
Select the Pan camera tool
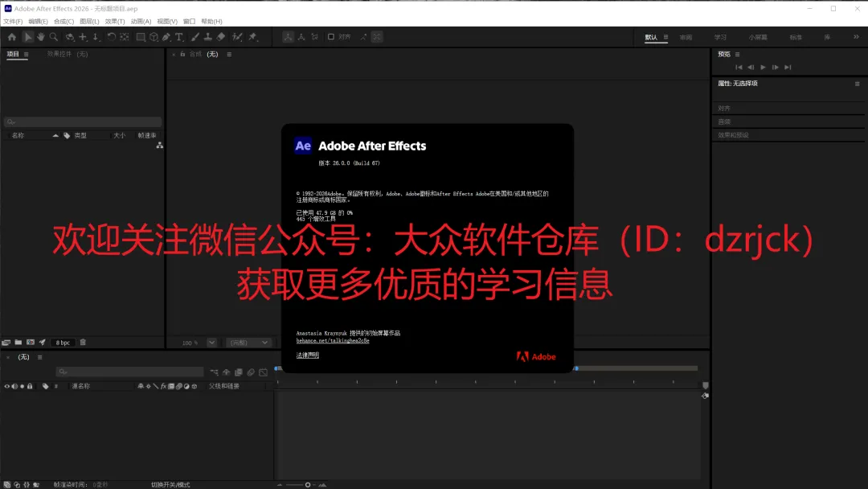coord(83,37)
